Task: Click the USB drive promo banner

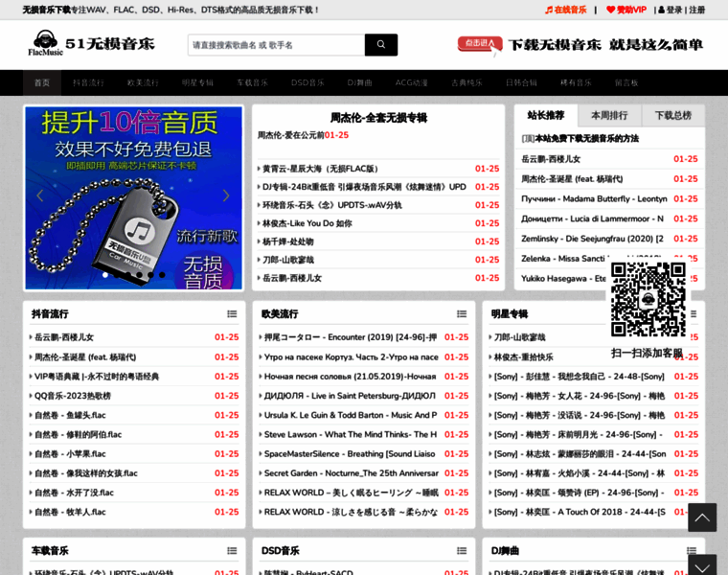Action: [134, 197]
